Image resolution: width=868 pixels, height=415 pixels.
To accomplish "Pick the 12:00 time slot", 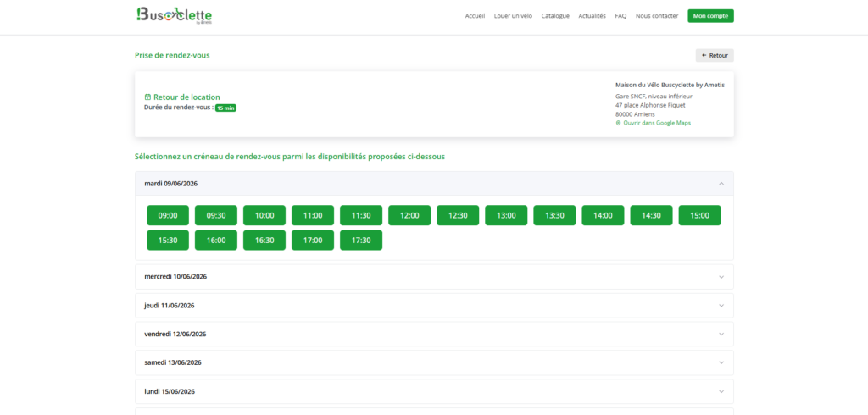I will (x=409, y=215).
